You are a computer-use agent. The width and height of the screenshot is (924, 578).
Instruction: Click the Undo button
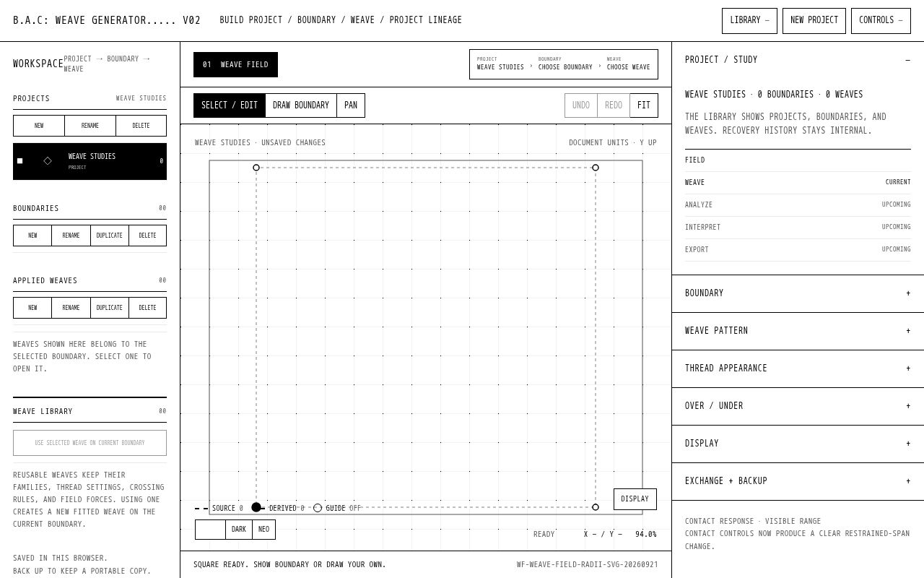click(581, 105)
